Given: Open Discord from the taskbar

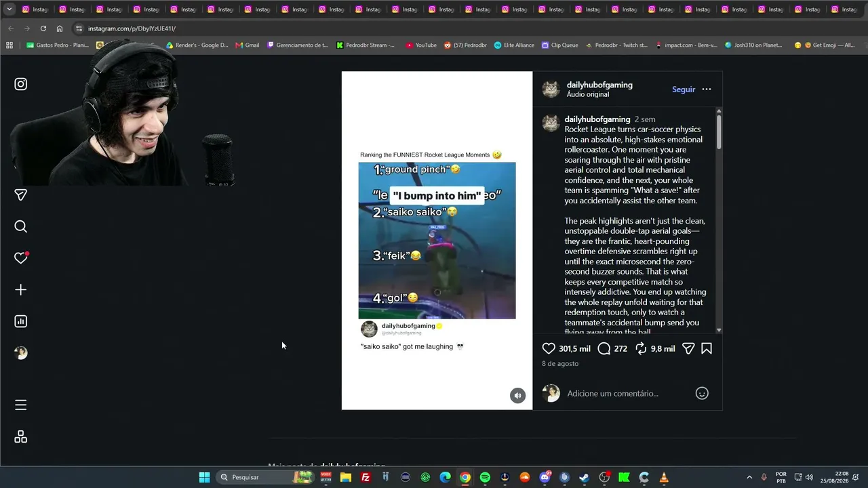Looking at the screenshot, I should (x=545, y=477).
